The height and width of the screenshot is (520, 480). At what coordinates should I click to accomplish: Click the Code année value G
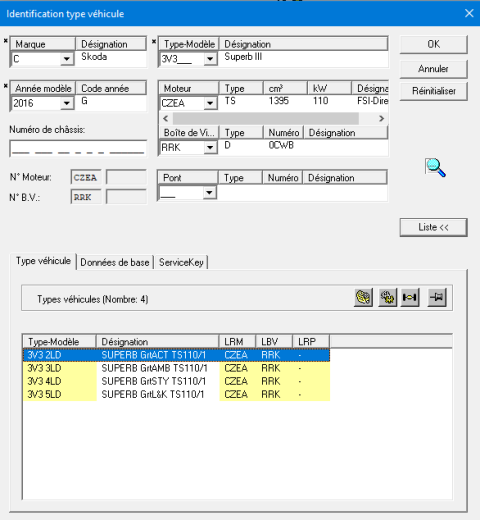[x=84, y=101]
